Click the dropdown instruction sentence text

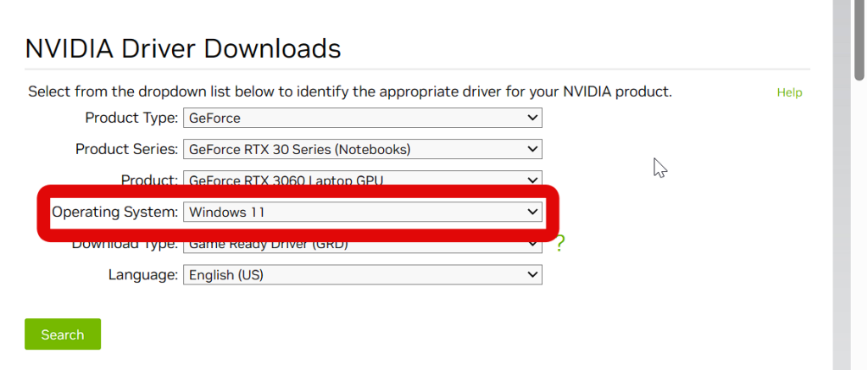tap(349, 91)
